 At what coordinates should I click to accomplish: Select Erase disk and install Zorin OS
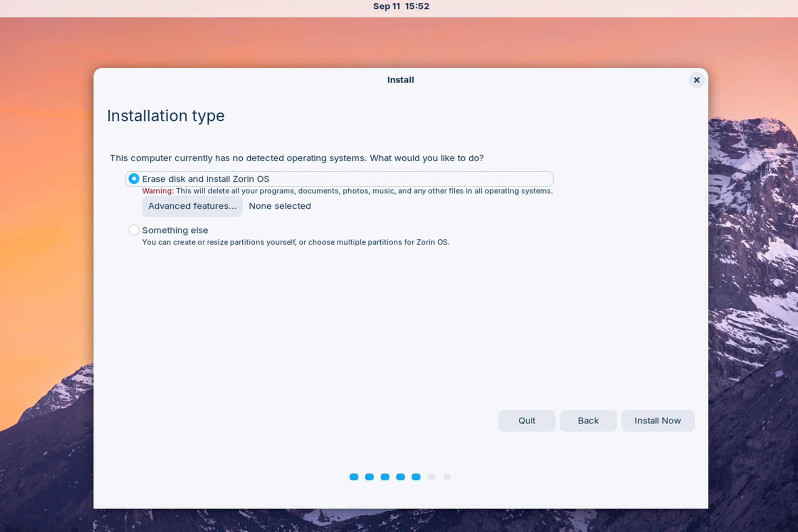point(133,179)
